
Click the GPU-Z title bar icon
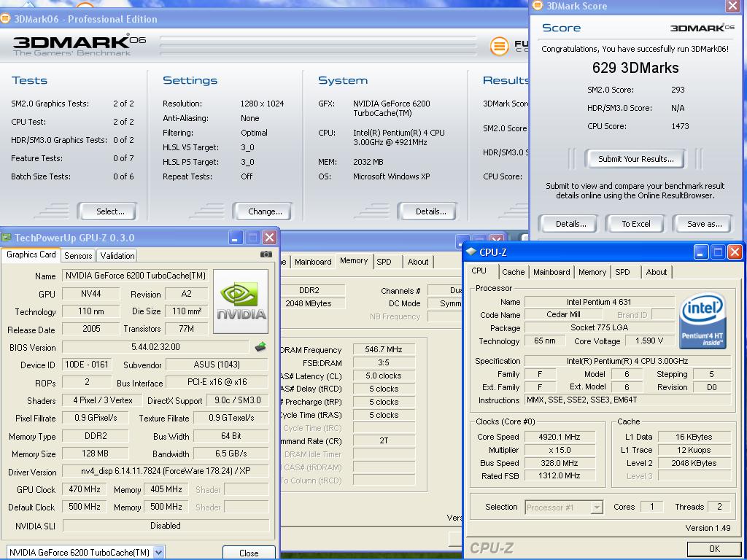click(x=6, y=237)
